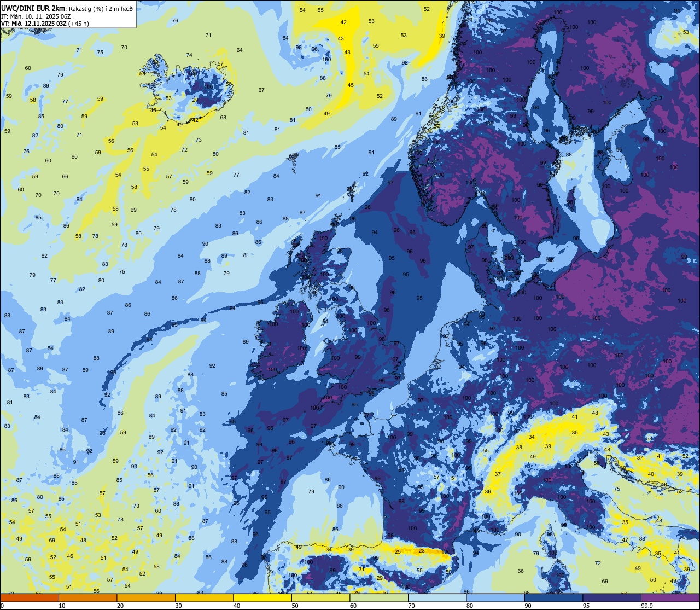The height and width of the screenshot is (610, 700).
Task: Click the legend tick label "10"
Action: click(x=62, y=606)
